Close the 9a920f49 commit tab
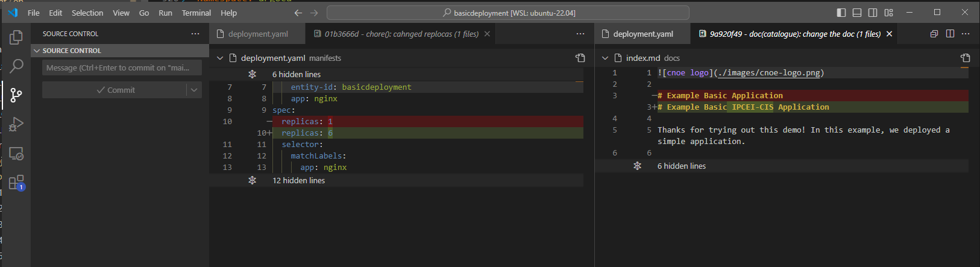 [889, 34]
